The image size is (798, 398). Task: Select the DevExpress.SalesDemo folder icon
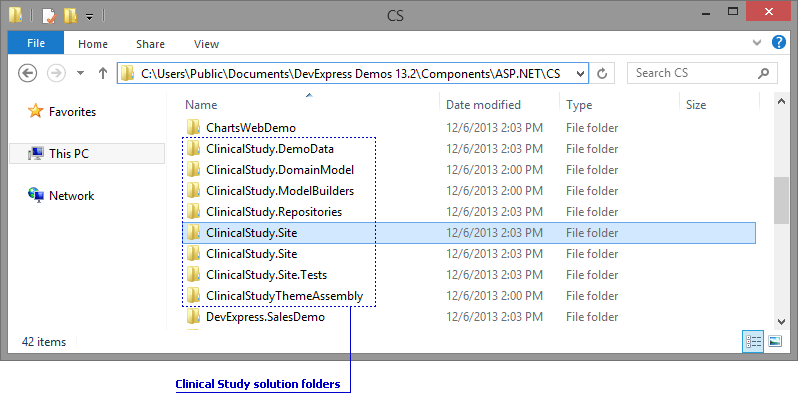tap(193, 316)
